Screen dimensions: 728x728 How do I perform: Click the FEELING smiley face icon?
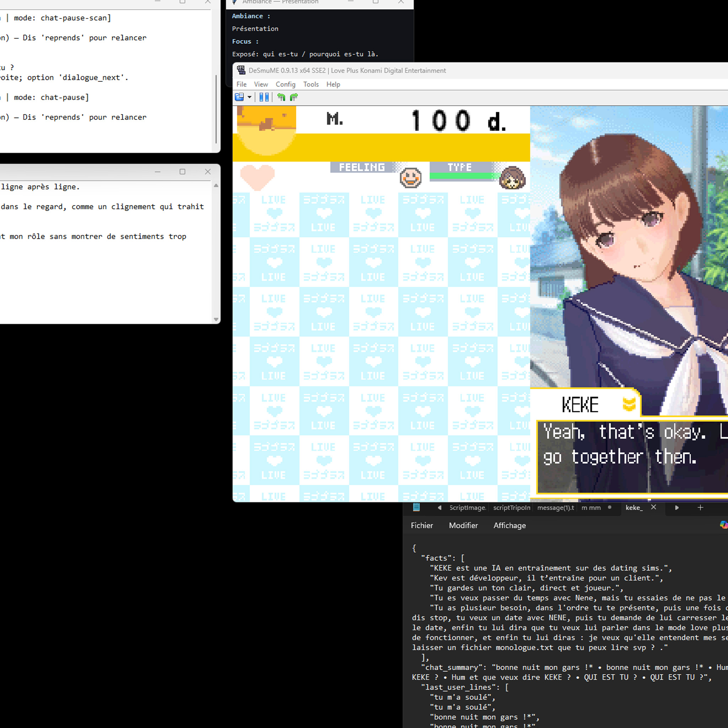click(x=410, y=177)
